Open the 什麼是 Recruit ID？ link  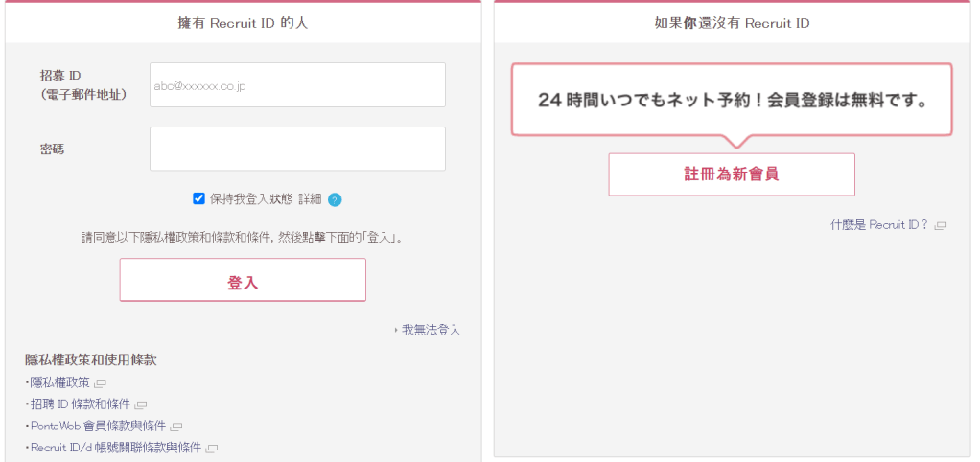881,225
